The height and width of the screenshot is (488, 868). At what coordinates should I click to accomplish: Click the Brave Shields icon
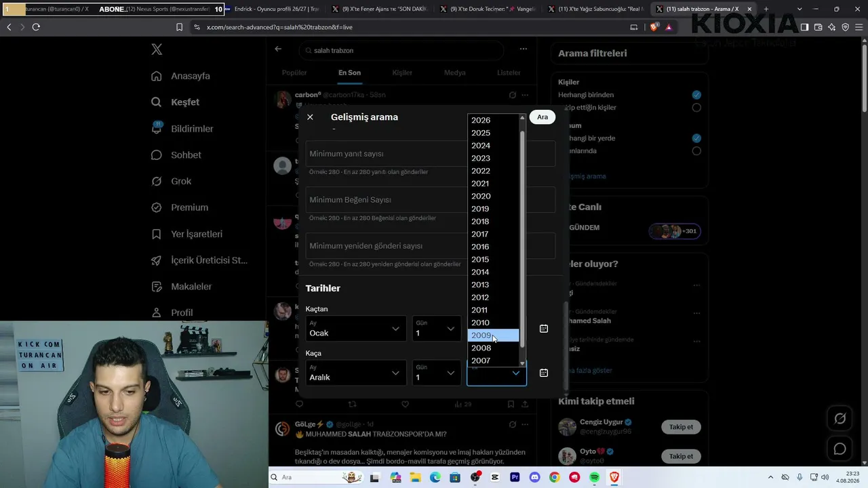654,27
